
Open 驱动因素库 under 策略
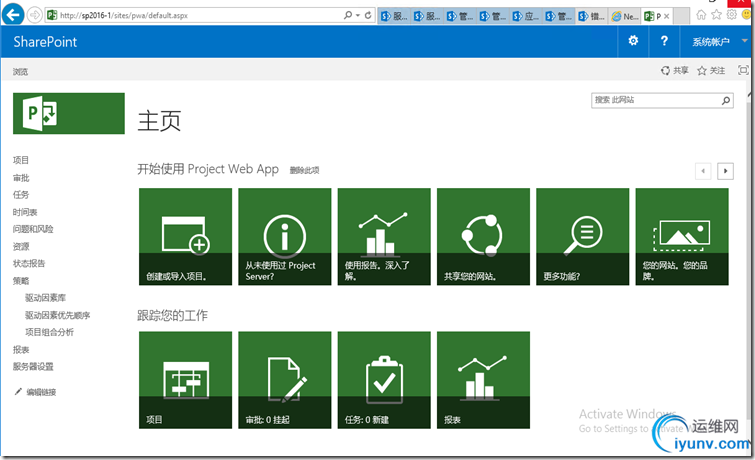click(x=45, y=298)
